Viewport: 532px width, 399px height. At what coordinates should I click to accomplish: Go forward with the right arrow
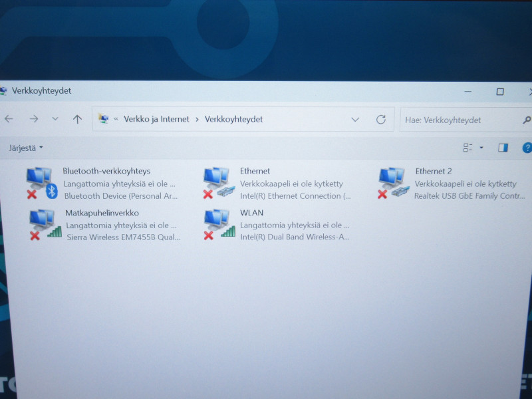click(x=34, y=119)
